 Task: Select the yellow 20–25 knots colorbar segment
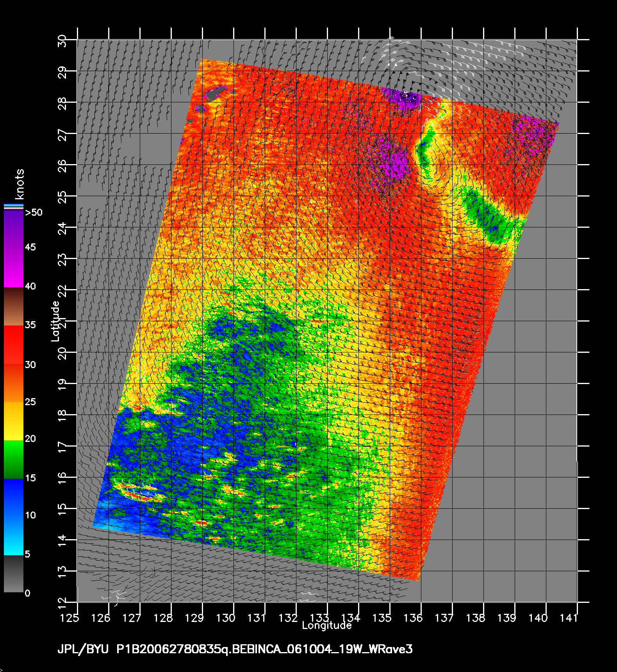(14, 421)
